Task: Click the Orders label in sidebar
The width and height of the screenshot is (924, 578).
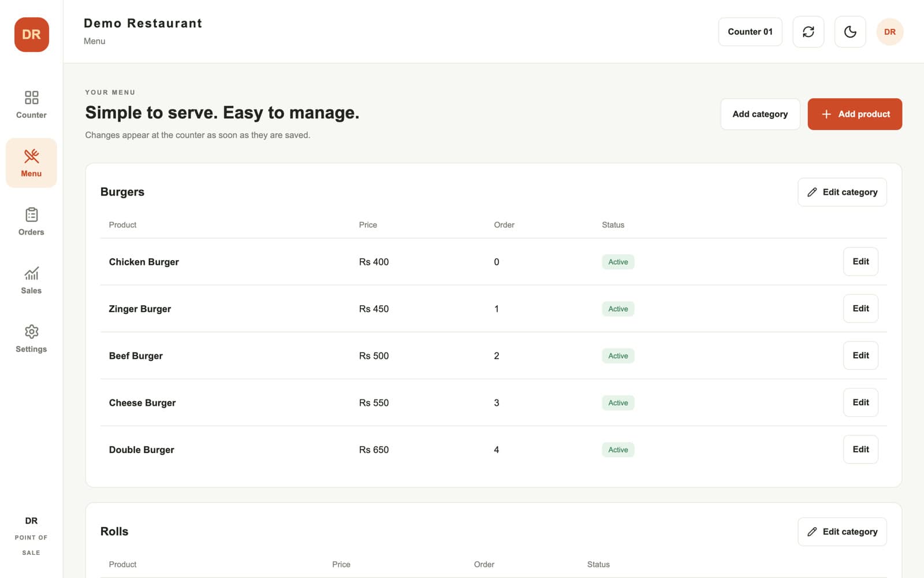Action: (31, 232)
